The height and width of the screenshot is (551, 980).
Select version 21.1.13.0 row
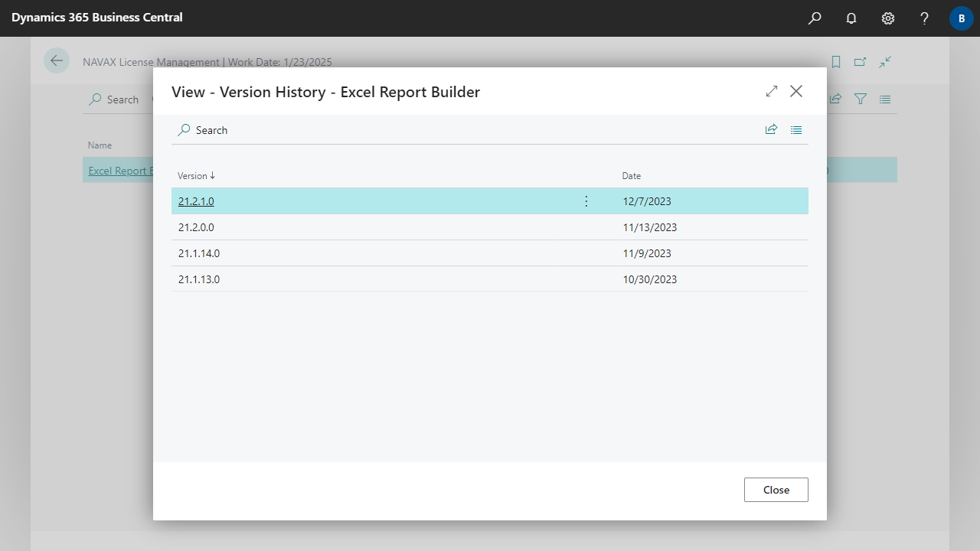click(x=490, y=279)
